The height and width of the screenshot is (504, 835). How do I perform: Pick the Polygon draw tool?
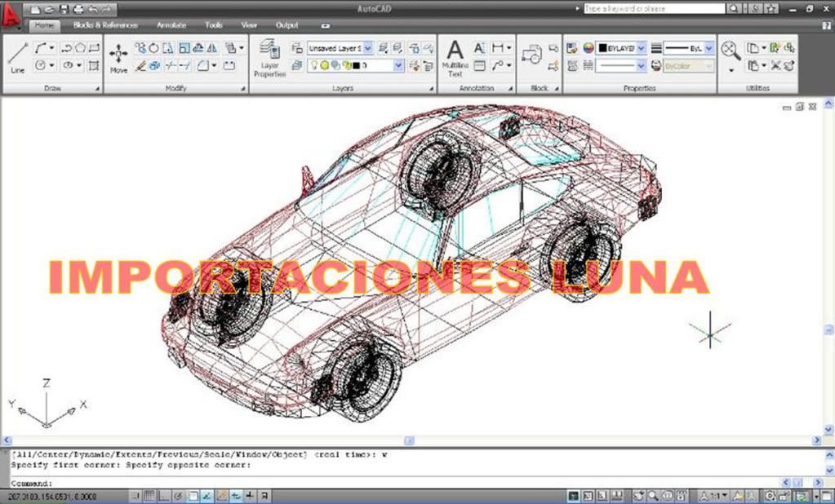pos(81,48)
